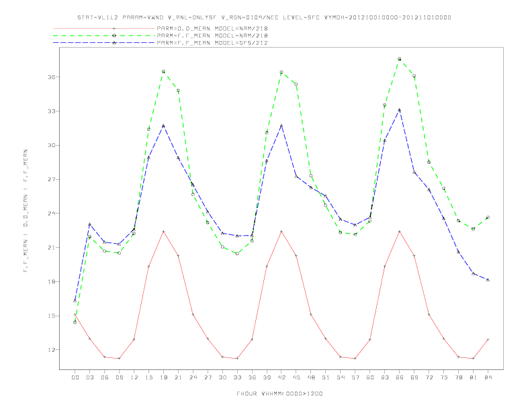Click y-axis tick value 27
Image resolution: width=532 pixels, height=411 pixels.
(x=51, y=179)
